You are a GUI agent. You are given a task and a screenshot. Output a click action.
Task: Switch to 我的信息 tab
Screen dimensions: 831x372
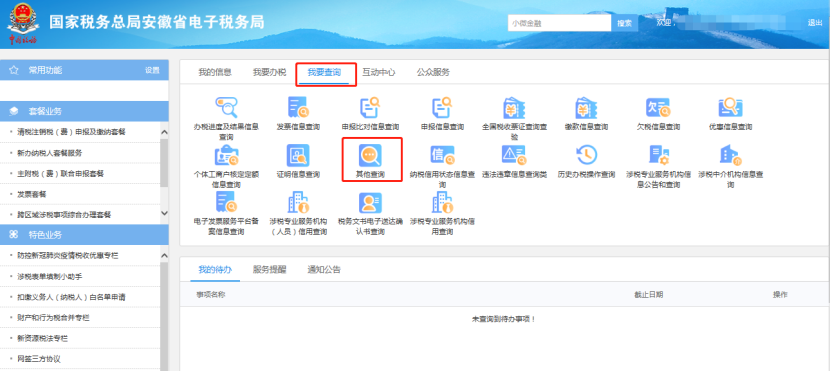(x=215, y=73)
